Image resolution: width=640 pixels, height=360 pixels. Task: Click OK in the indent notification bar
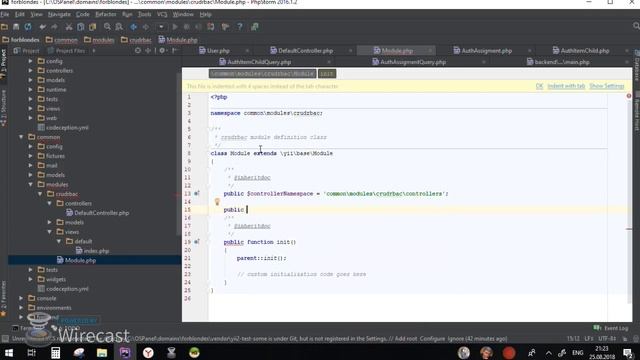tap(539, 86)
